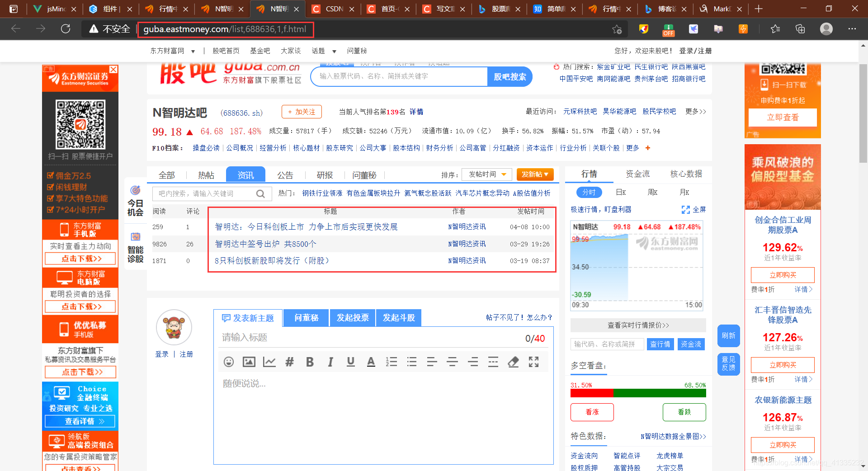Click the bullish red sentiment bar

coord(592,393)
